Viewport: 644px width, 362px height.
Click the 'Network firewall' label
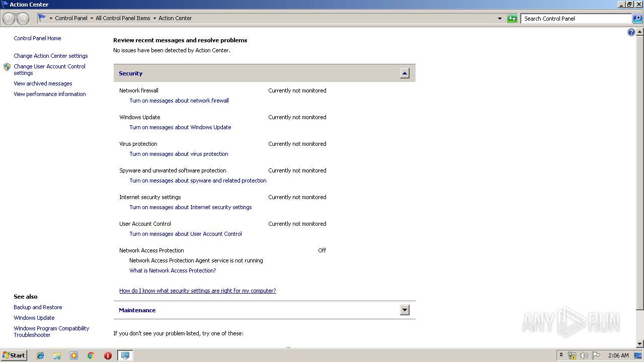139,90
